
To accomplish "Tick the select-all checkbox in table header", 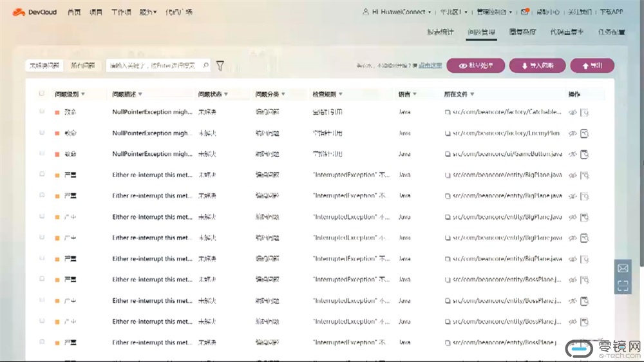I will click(x=42, y=93).
